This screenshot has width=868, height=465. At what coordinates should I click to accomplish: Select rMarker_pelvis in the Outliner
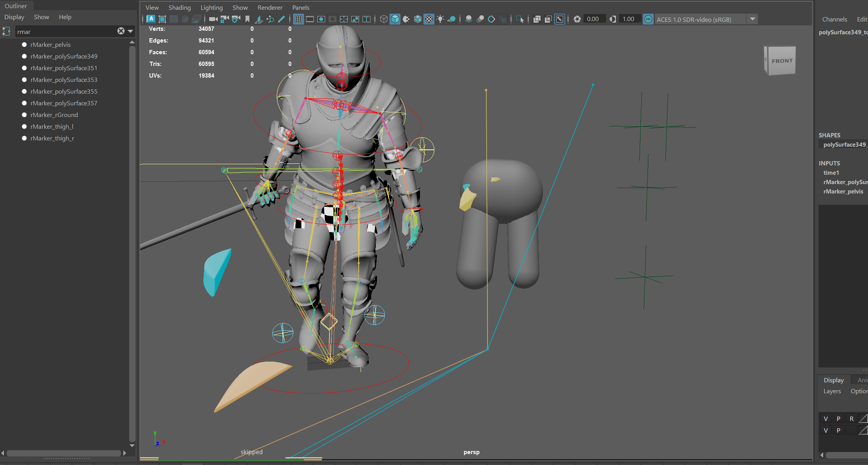(x=50, y=45)
